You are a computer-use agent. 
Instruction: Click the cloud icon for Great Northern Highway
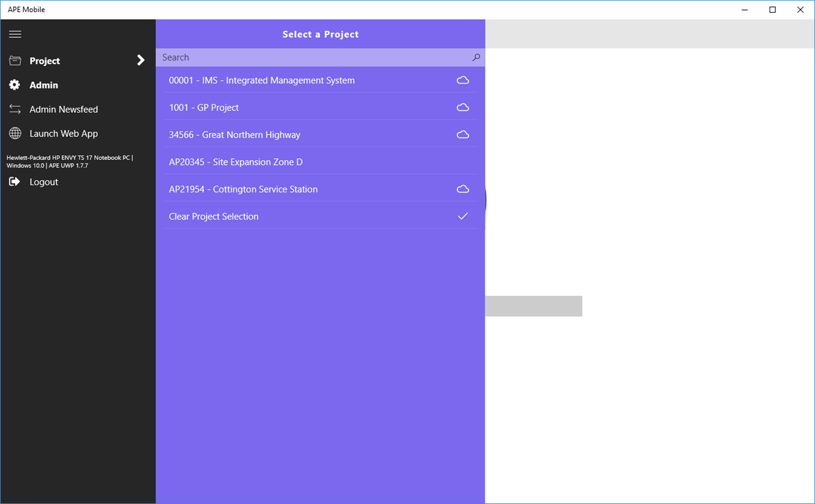click(x=463, y=134)
